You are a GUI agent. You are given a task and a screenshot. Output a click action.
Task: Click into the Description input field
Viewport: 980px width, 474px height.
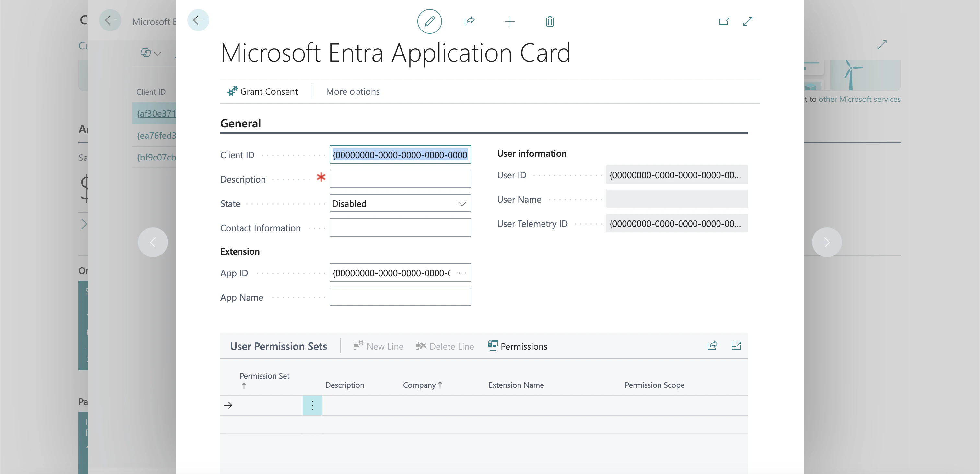point(400,179)
